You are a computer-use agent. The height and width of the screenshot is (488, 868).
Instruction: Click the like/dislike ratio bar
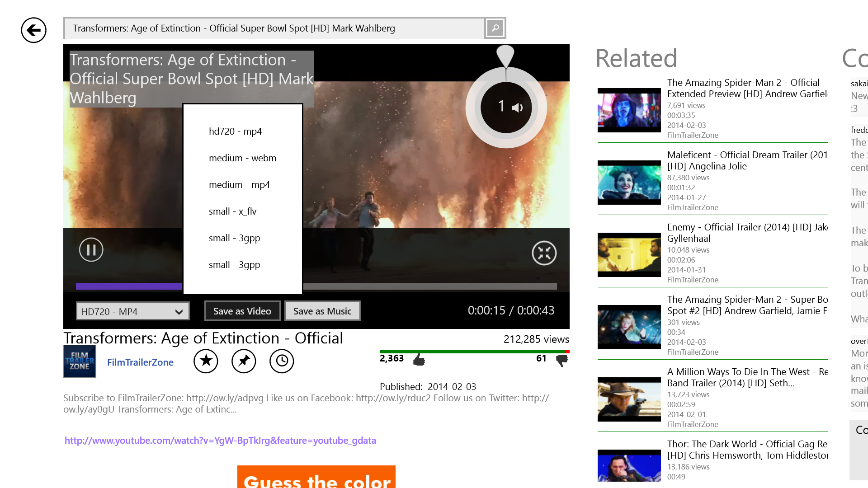click(x=474, y=351)
